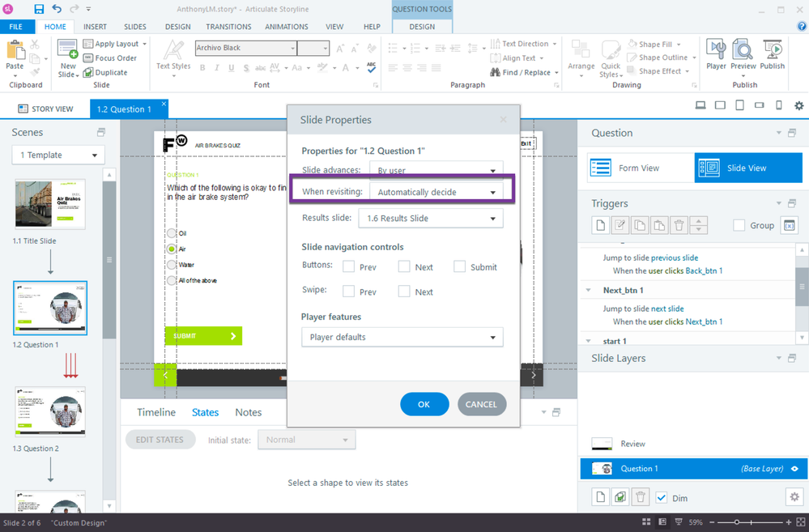Click the Undo arrow icon
Screen dimensions: 809x532
(56, 9)
